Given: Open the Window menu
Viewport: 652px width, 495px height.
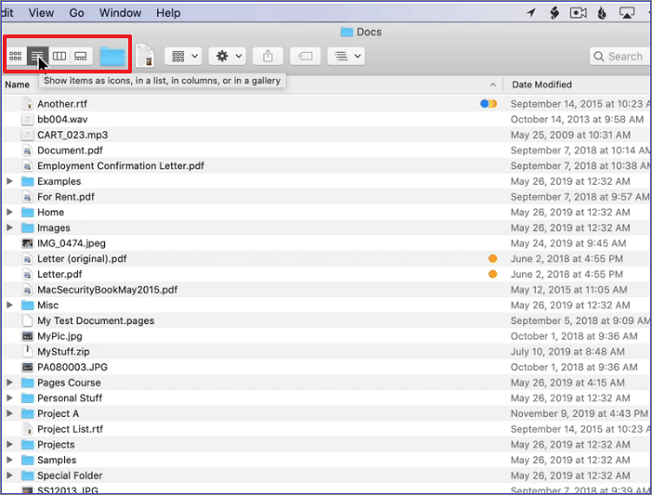Looking at the screenshot, I should (120, 13).
